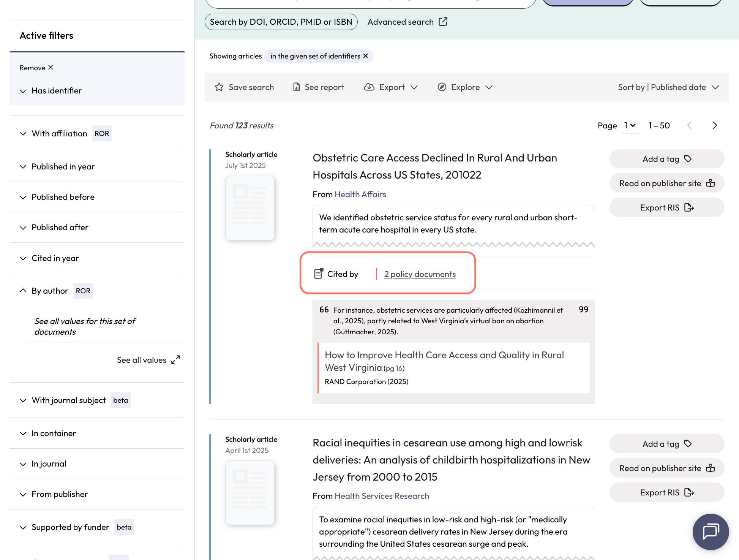Open the Health Services Research journal link
Screen dimensions: 739x560
tap(382, 496)
